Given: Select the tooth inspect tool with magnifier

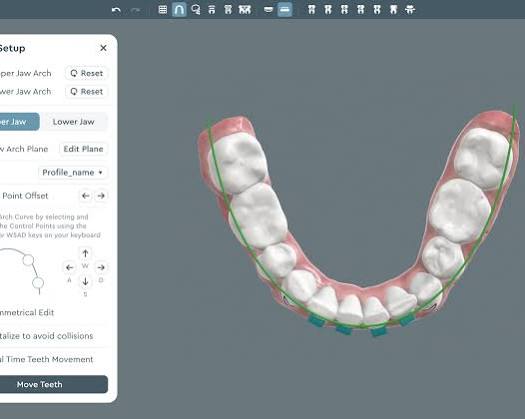Looking at the screenshot, I should pyautogui.click(x=196, y=9).
